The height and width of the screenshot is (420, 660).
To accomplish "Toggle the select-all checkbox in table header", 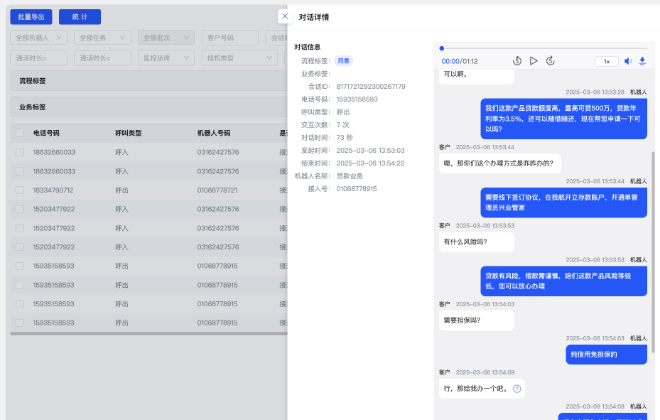I will (x=19, y=132).
